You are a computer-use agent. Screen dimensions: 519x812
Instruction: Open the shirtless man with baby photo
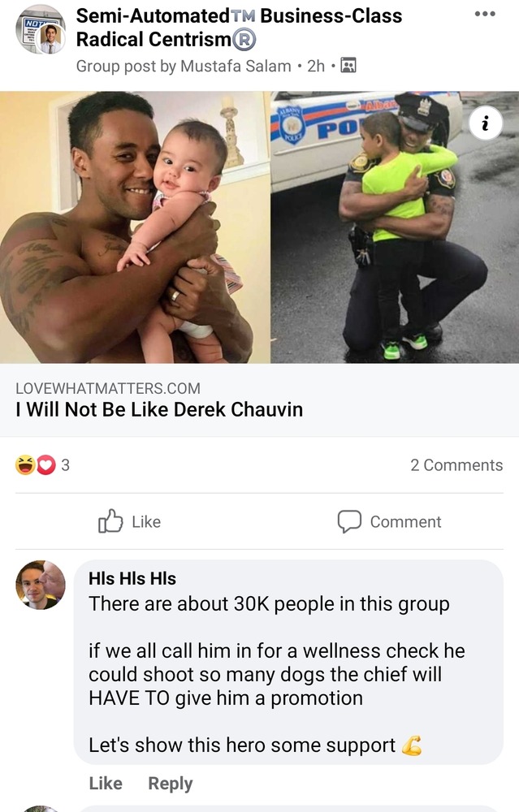click(x=135, y=227)
